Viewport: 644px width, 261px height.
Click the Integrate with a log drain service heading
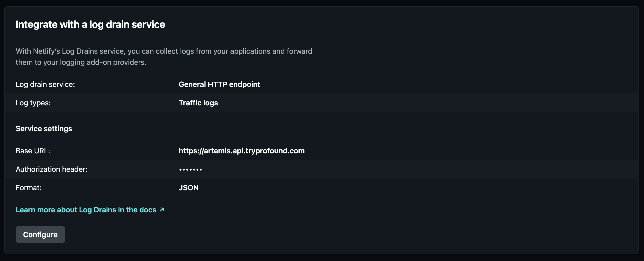[90, 24]
